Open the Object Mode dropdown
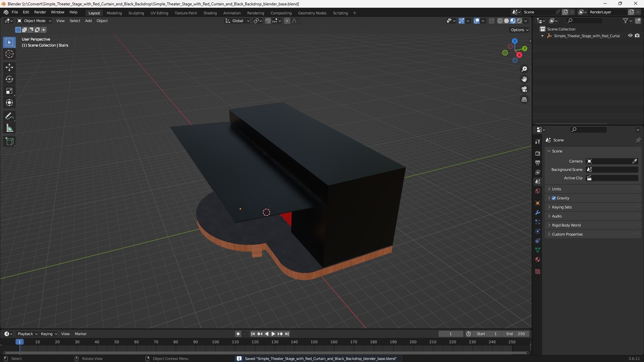This screenshot has width=644, height=362. point(34,21)
